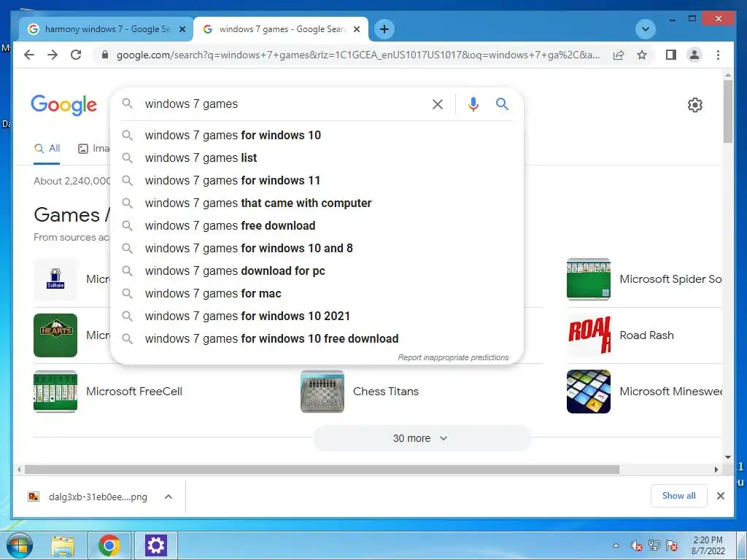Screen dimensions: 747x560
Task: Click in the Google search input
Action: tap(284, 104)
